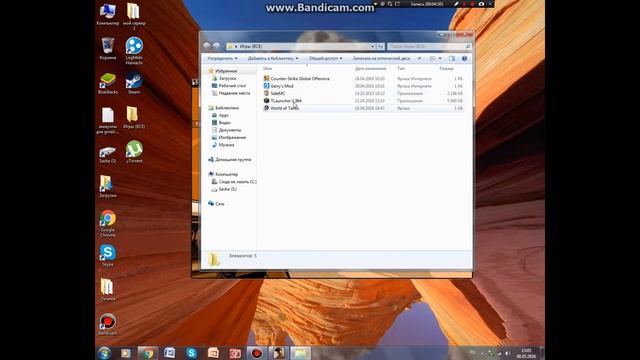This screenshot has height=360, width=640.
Task: Open Chrome from the taskbar
Action: (x=148, y=353)
